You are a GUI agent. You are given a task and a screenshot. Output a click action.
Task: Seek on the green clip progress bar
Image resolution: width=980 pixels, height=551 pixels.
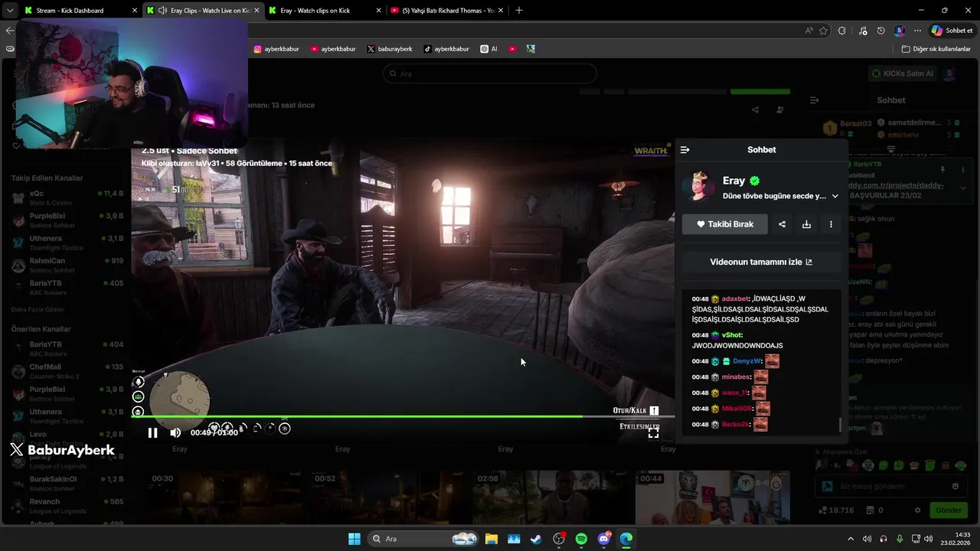(403, 416)
